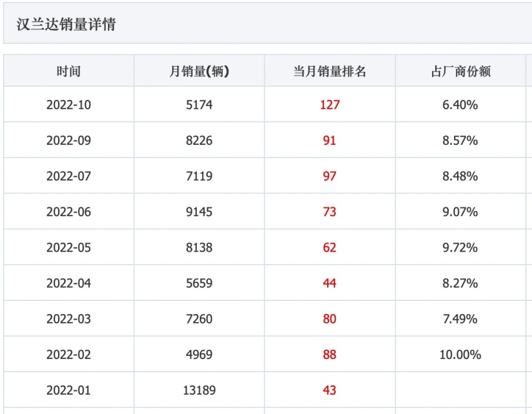Click share value 7.49%
The width and height of the screenshot is (532, 414).
pyautogui.click(x=460, y=318)
